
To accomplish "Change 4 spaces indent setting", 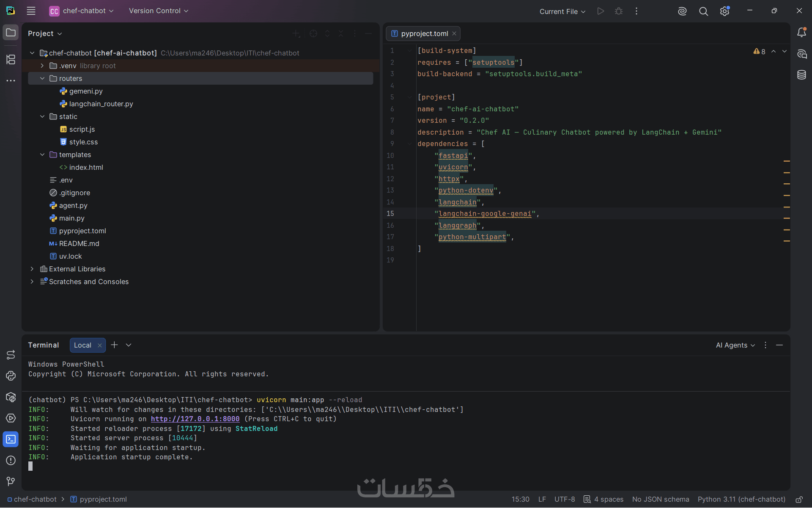I will click(x=604, y=500).
